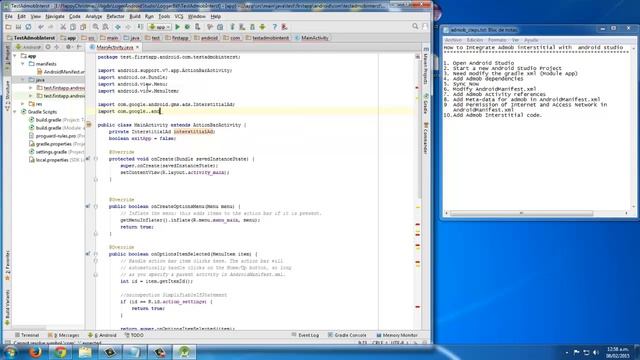Open Chrome from the taskbar
Screen dimensions: 640x360
pyautogui.click(x=60, y=352)
